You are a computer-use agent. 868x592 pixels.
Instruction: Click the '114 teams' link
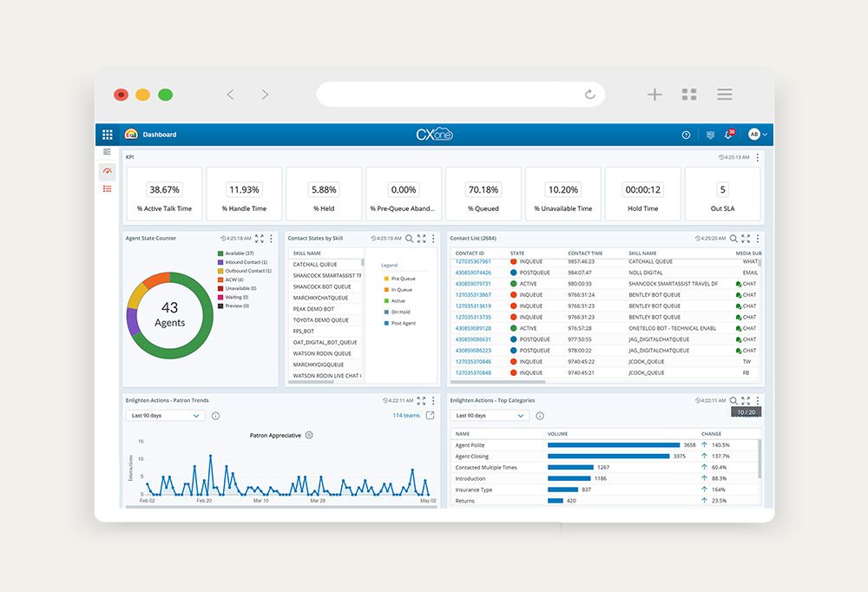click(x=405, y=416)
